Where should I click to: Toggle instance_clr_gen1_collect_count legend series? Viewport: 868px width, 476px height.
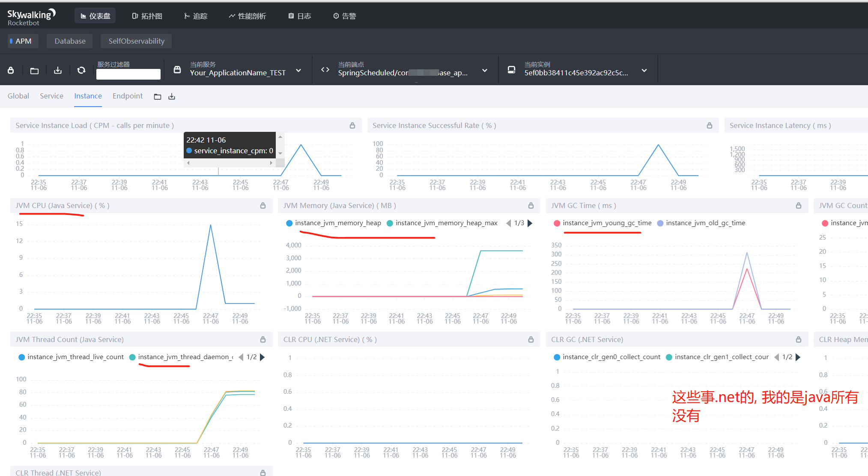[x=718, y=357]
